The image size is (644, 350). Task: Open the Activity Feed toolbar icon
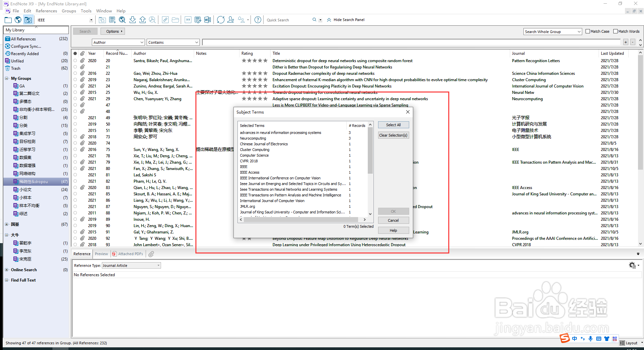tap(241, 20)
